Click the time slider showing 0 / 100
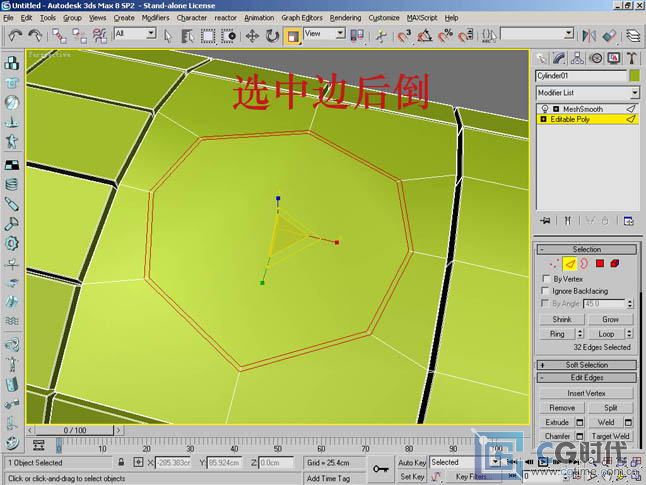This screenshot has width=646, height=485. tap(75, 430)
